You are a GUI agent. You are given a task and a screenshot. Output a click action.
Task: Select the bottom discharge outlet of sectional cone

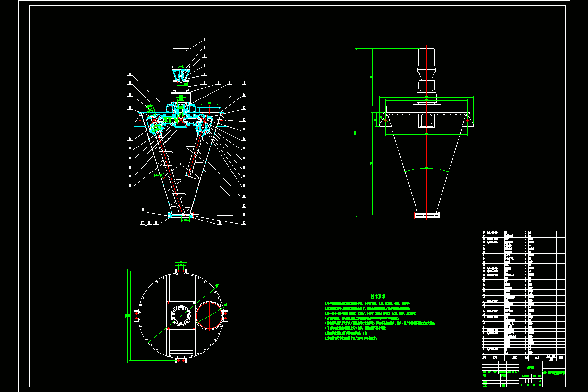pyautogui.click(x=181, y=215)
